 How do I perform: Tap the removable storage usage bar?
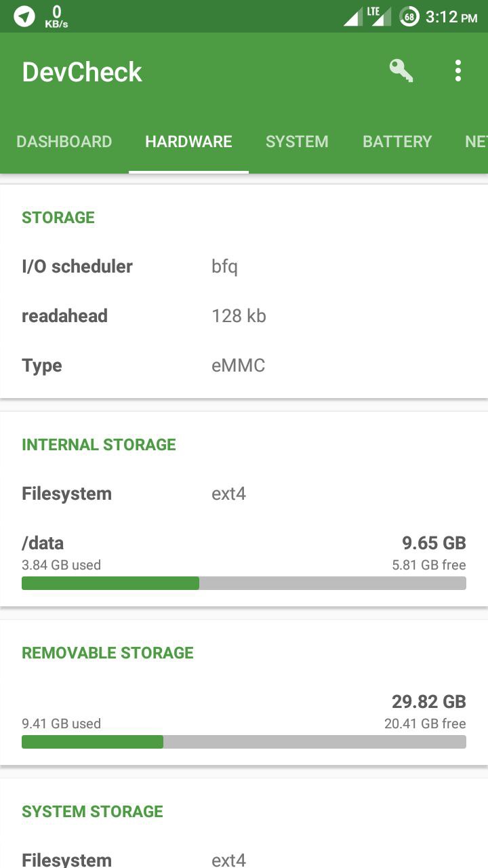[x=244, y=742]
